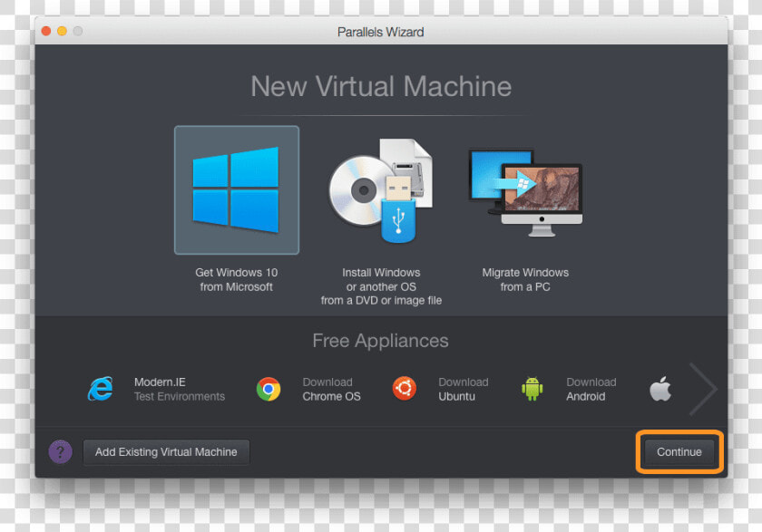Select 'Install Windows or another OS' label
The height and width of the screenshot is (532, 762).
coord(381,286)
